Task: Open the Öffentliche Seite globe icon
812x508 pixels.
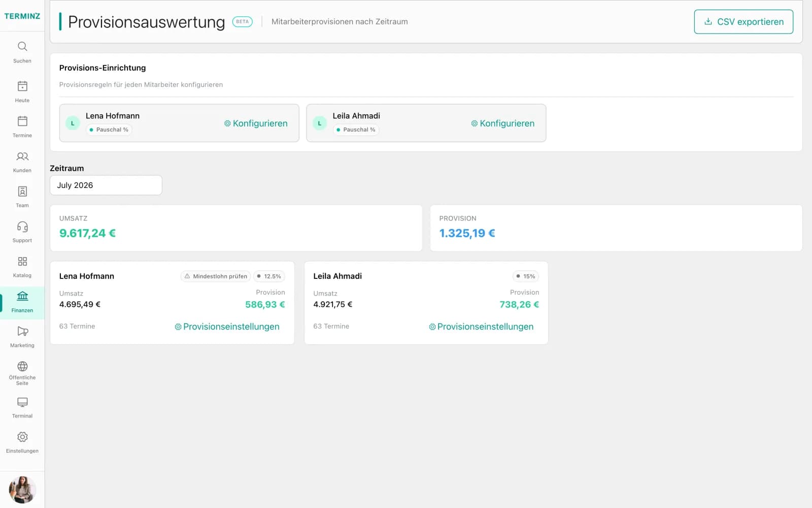Action: (x=22, y=366)
